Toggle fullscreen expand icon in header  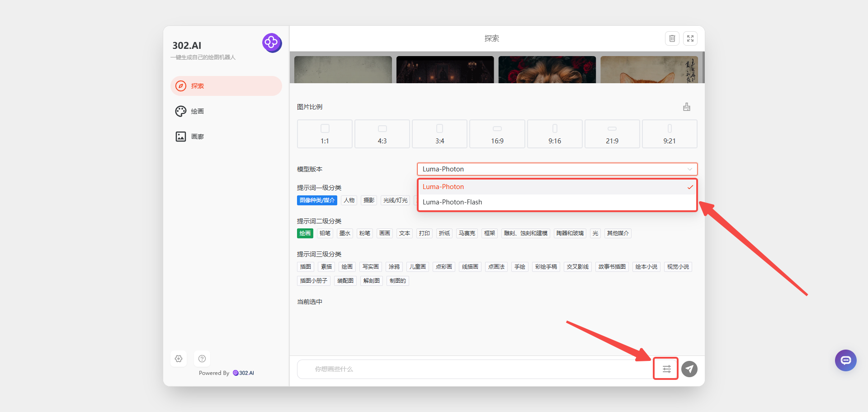pyautogui.click(x=690, y=38)
